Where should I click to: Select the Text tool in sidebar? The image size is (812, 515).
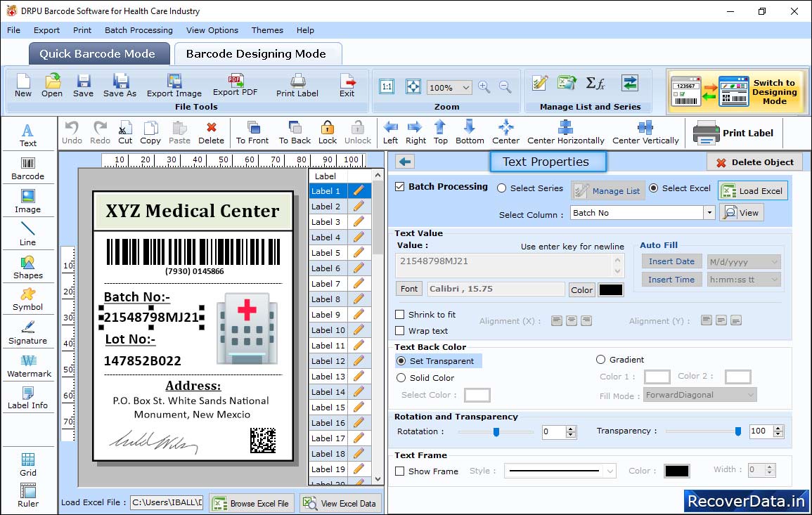click(x=28, y=135)
